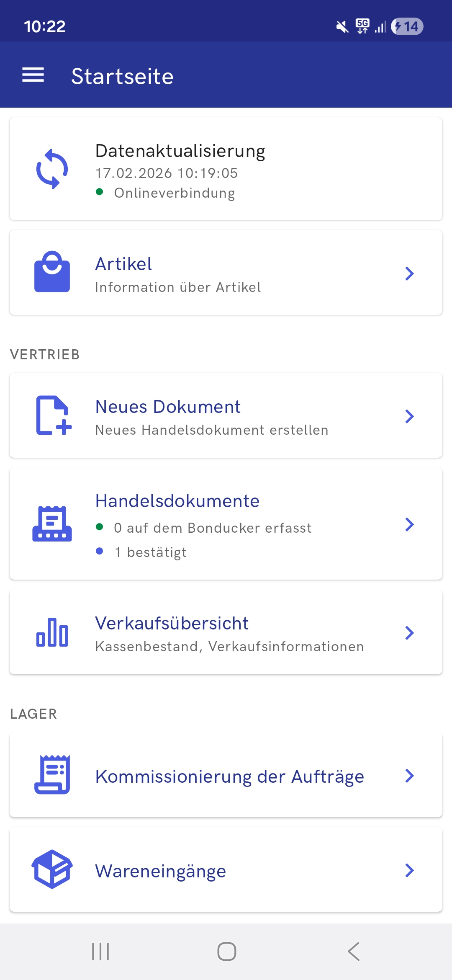Tap the bar chart Verkaufsübersicht icon
The image size is (452, 980).
52,632
